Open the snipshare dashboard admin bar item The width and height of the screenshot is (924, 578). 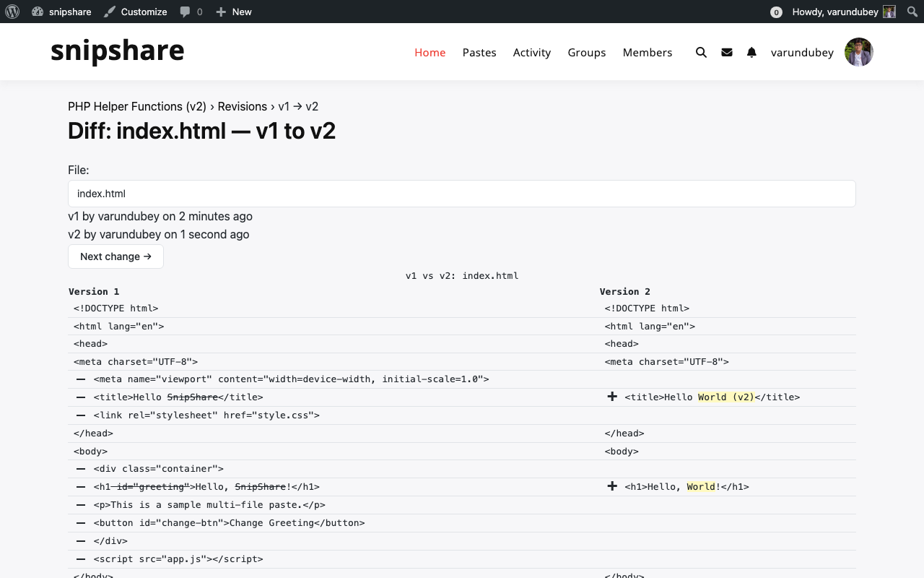coord(62,12)
